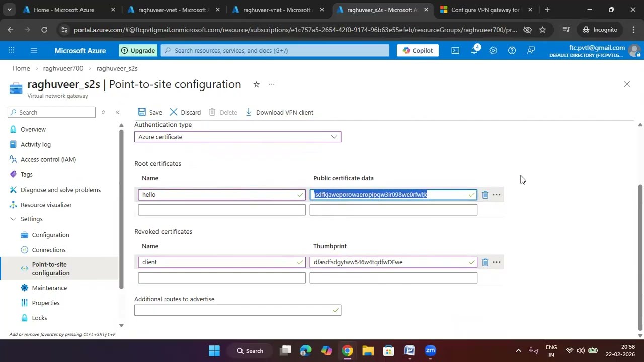Image resolution: width=644 pixels, height=362 pixels.
Task: Click the empty new revoked certificate name field
Action: tap(222, 278)
